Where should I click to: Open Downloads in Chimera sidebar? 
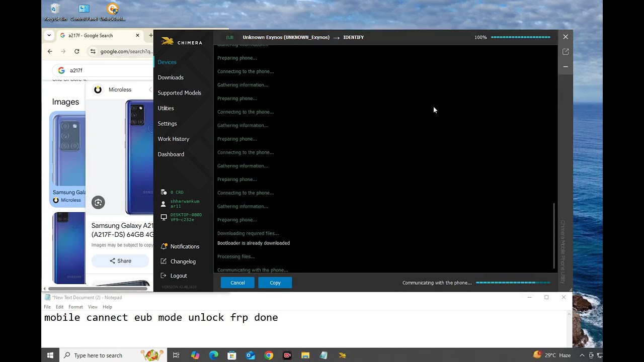171,77
